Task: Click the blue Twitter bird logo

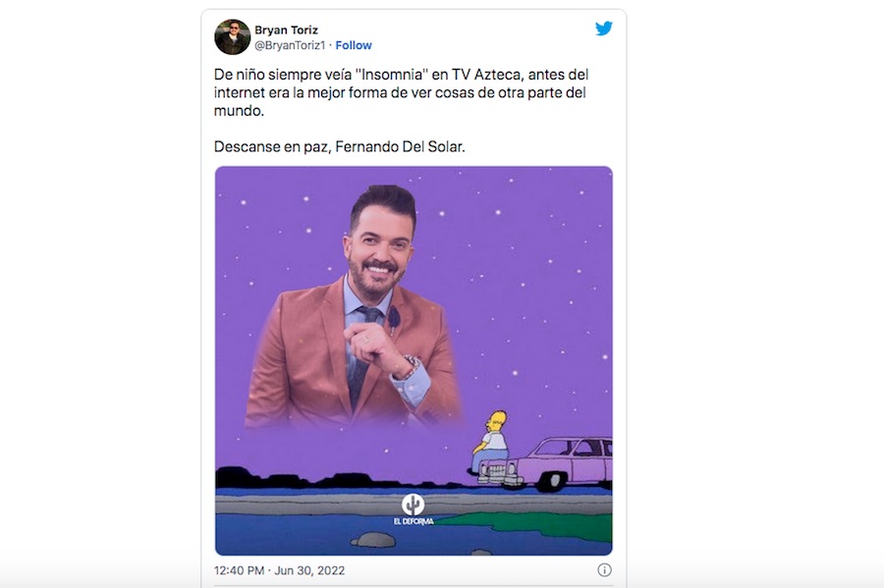Action: click(x=604, y=28)
